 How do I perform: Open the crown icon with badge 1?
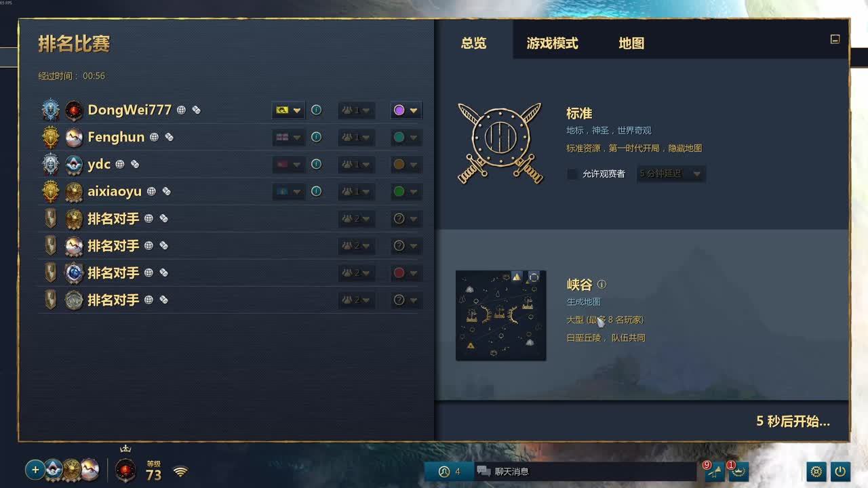coord(738,471)
